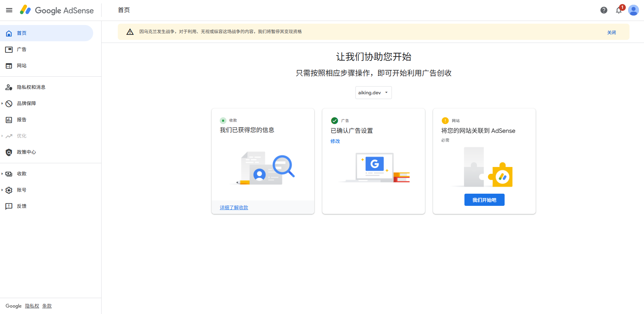Click the Google text in the footer
Screen dimensions: 644x314
click(x=14, y=306)
